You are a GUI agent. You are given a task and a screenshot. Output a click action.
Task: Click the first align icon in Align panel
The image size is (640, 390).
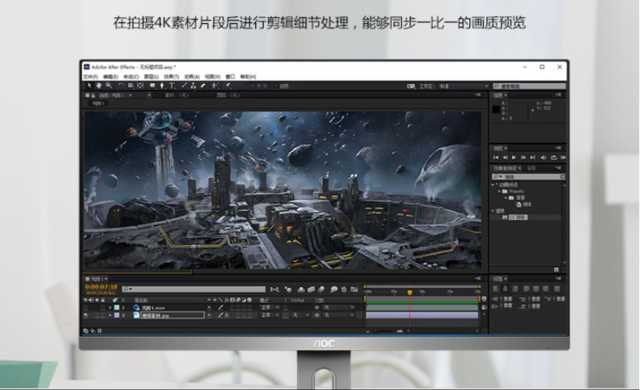[x=496, y=289]
